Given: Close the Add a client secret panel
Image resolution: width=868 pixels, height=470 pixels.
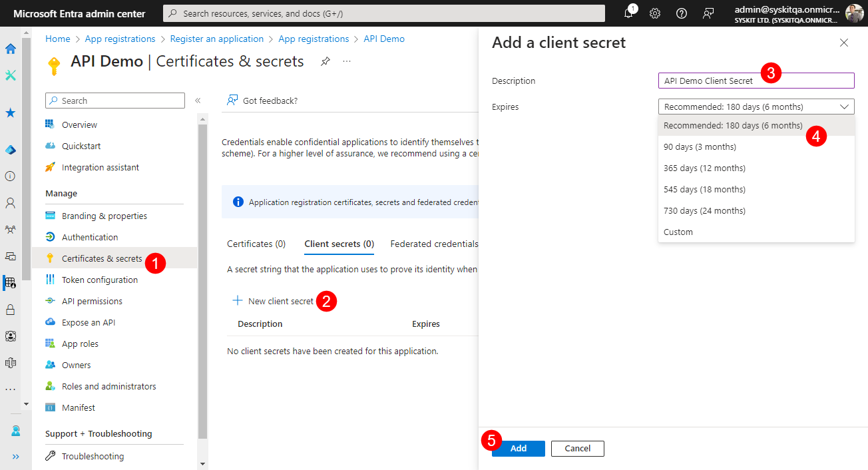Looking at the screenshot, I should click(844, 43).
